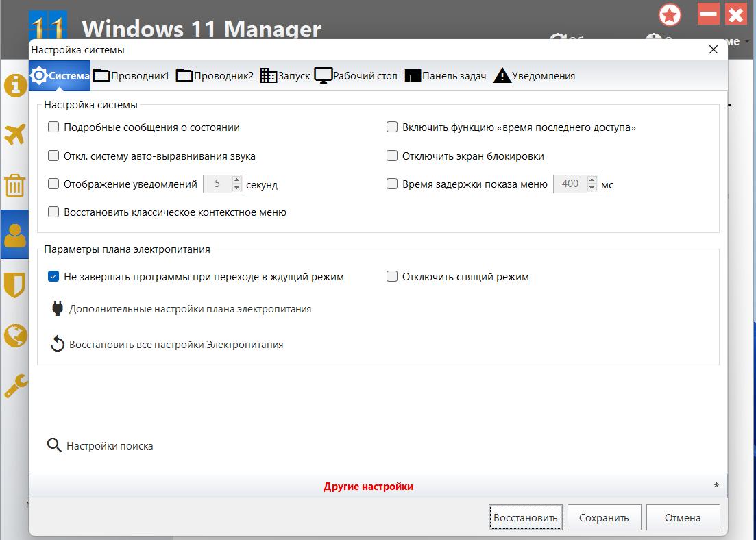756x540 pixels.
Task: Enable Подробные сообщения о состоянии
Action: (53, 127)
